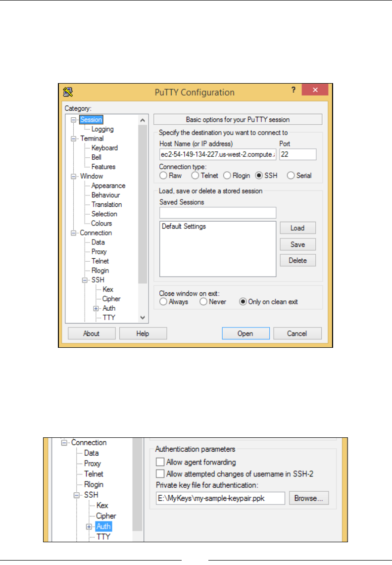Open the TTY category in upper dialog
392x565 pixels.
[x=109, y=318]
